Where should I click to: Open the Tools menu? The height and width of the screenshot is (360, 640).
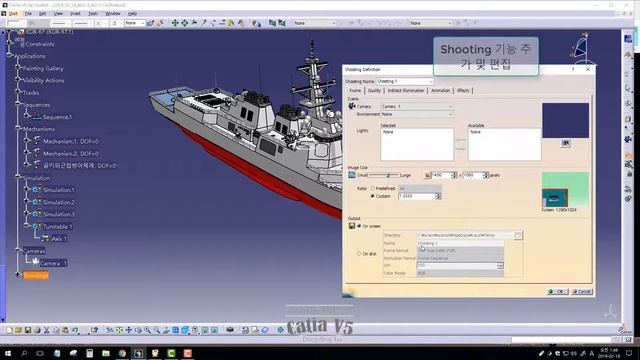point(93,13)
